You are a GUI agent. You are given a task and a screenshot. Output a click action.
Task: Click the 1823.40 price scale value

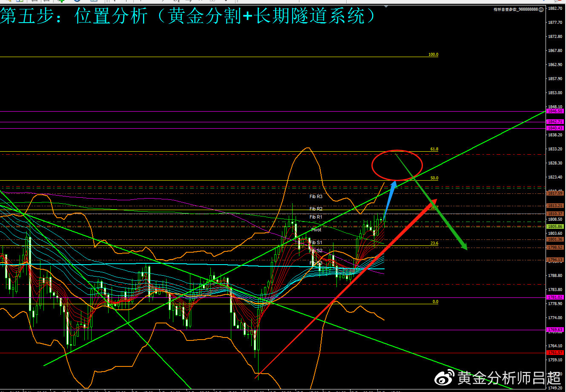(556, 177)
